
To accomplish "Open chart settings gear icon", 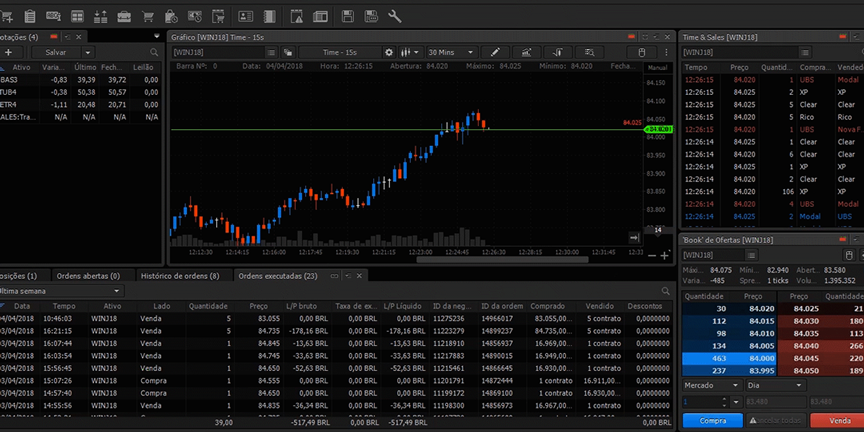I will [389, 52].
